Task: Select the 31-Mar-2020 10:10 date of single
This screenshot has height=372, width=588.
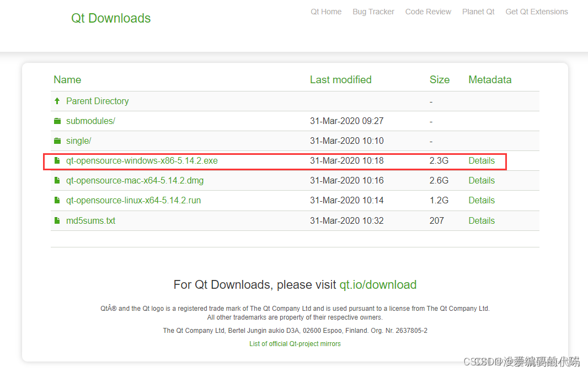Action: (x=346, y=141)
